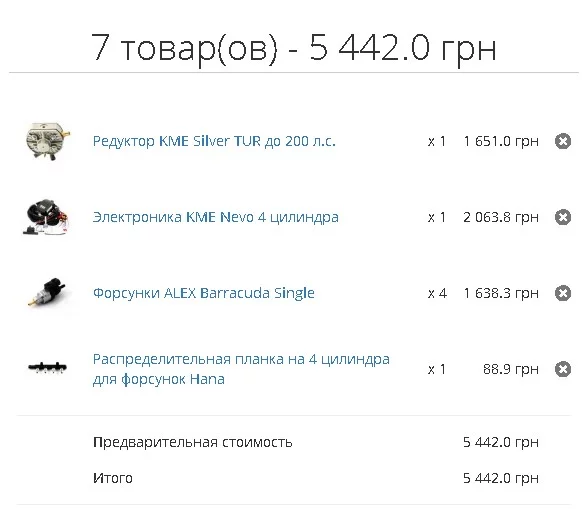The width and height of the screenshot is (582, 509).
Task: Click the distribution rail thumbnail image
Action: 48,368
